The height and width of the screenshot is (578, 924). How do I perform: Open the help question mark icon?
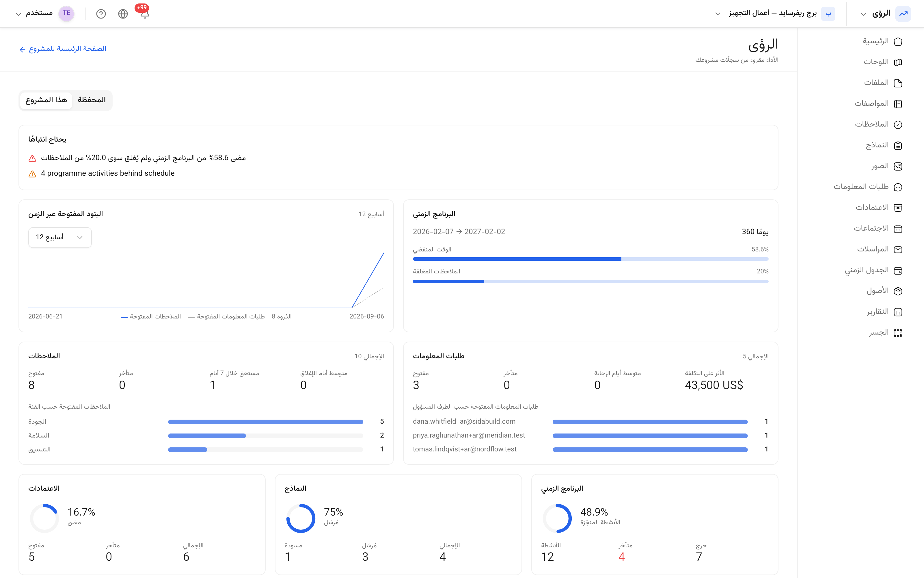point(101,14)
